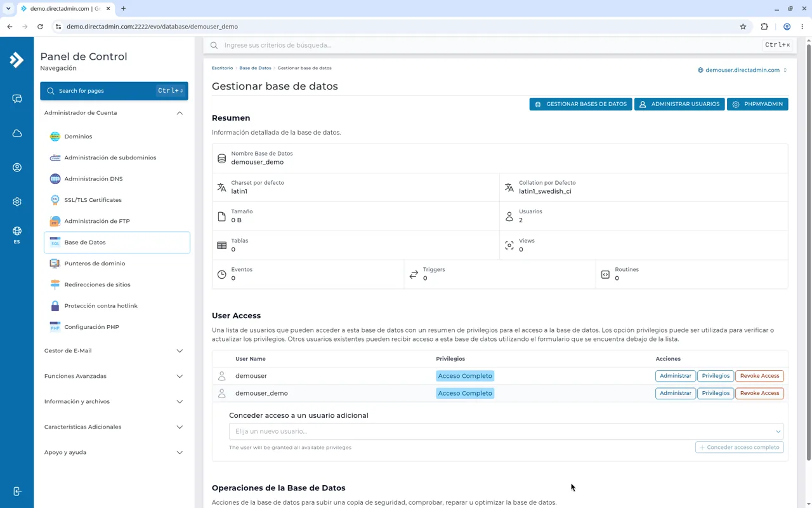Click Administrar for demouser

click(x=675, y=376)
